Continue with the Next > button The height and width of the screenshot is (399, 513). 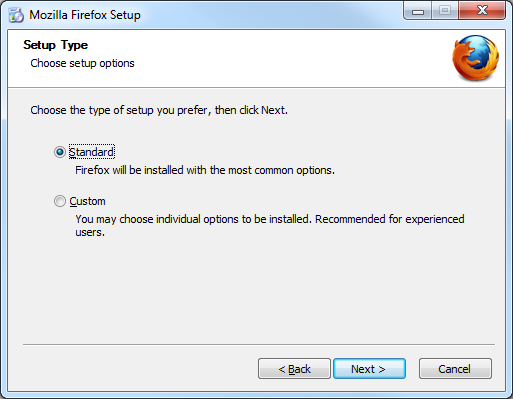tap(369, 369)
